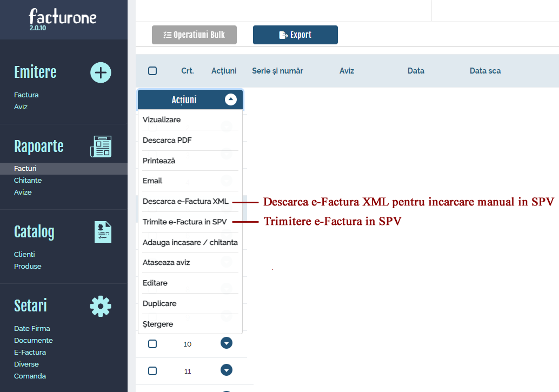Choose Email from the actions menu
This screenshot has height=392, width=559.
[190, 181]
